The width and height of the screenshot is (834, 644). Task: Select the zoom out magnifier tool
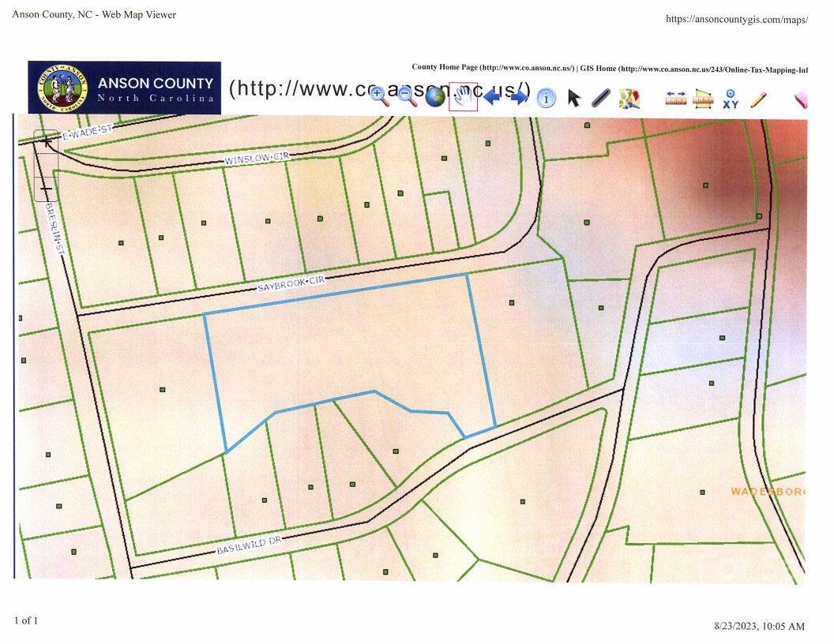pos(407,96)
